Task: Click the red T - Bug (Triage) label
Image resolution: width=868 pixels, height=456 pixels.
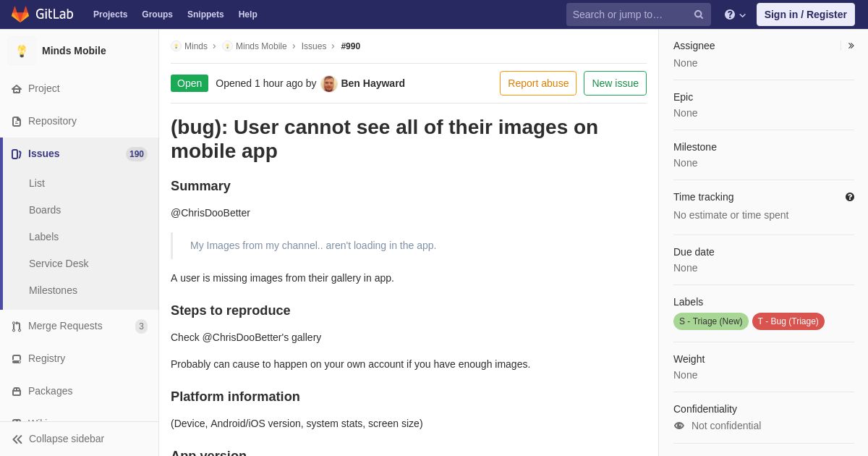Action: pyautogui.click(x=788, y=321)
